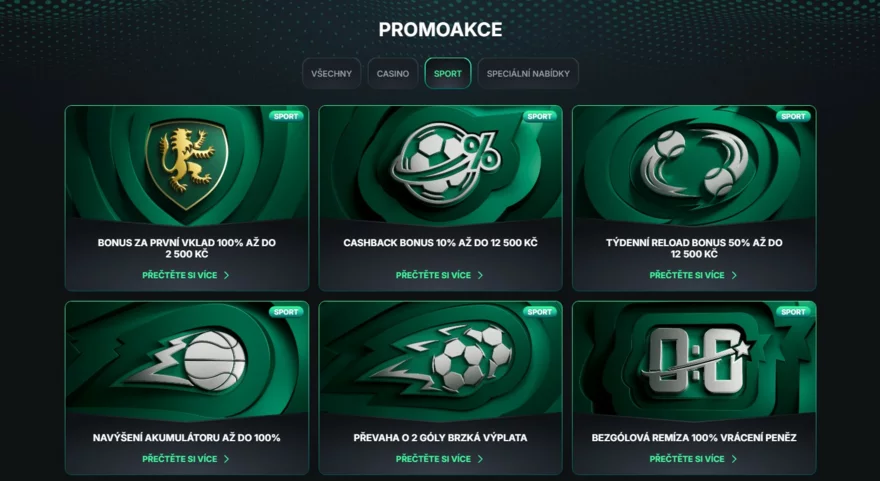Click Přečtěte si více under Převaha o 2 góly
The height and width of the screenshot is (481, 880).
[x=433, y=459]
